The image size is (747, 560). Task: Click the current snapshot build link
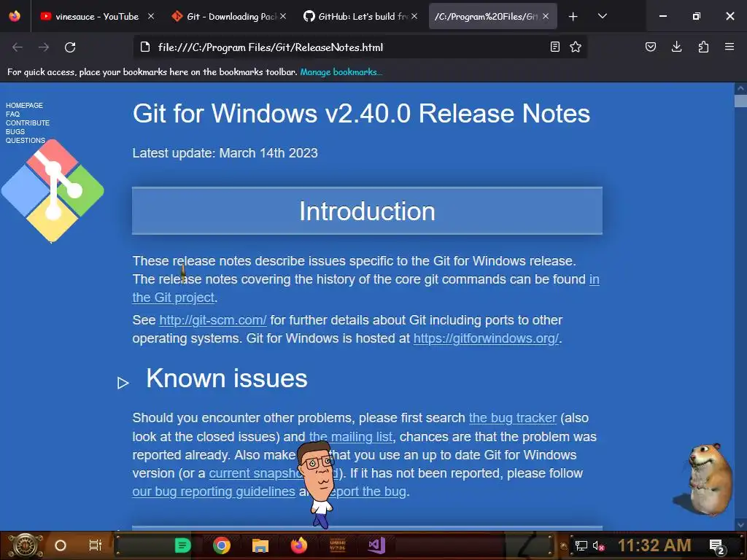click(x=255, y=473)
